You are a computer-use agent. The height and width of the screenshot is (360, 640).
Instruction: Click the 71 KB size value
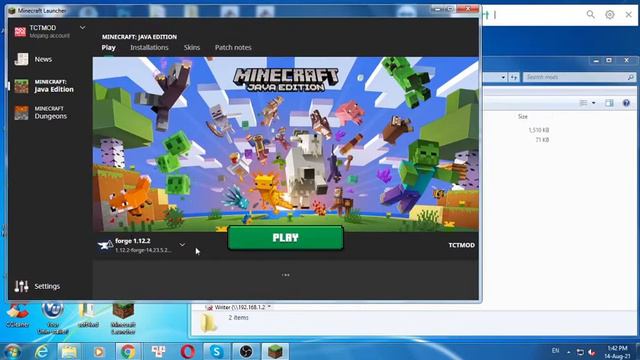pos(542,140)
